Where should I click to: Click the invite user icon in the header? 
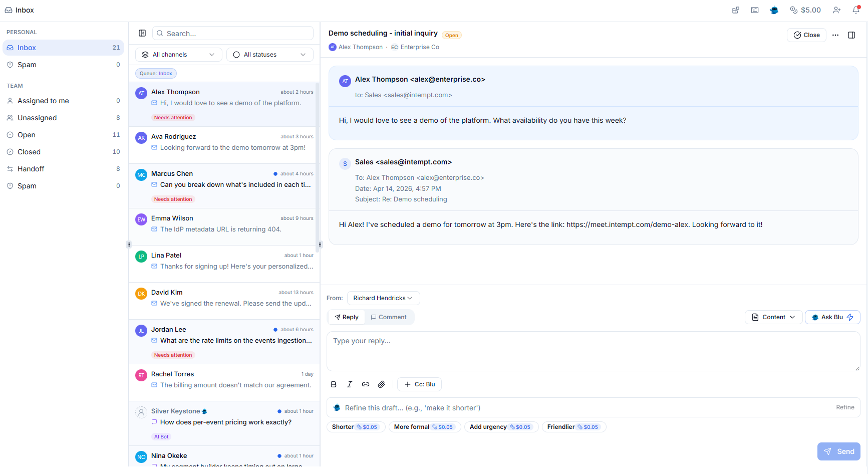[x=837, y=10]
